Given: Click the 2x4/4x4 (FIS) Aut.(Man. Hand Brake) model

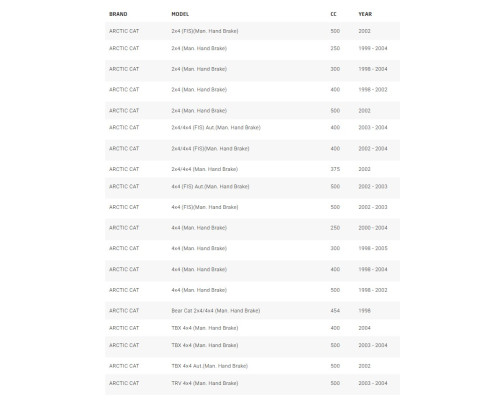Looking at the screenshot, I should pos(216,128).
